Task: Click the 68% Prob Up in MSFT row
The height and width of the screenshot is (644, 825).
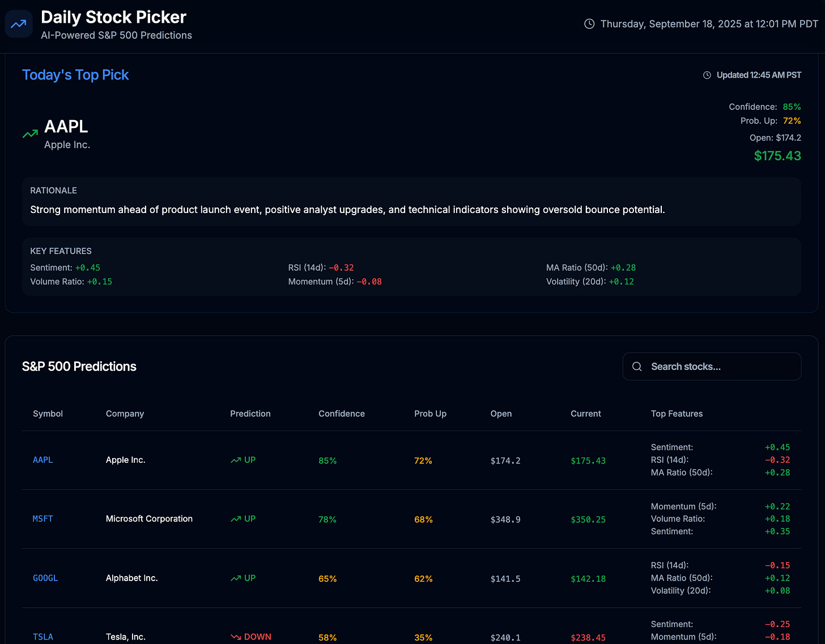Action: pos(423,519)
